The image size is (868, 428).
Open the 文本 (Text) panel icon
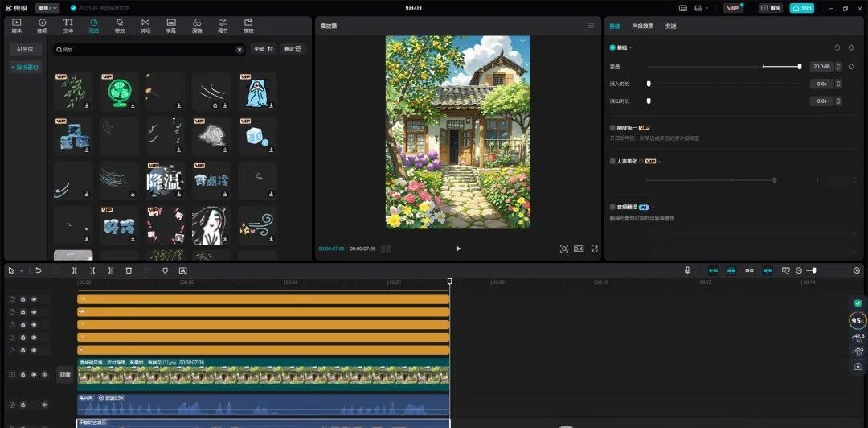68,25
